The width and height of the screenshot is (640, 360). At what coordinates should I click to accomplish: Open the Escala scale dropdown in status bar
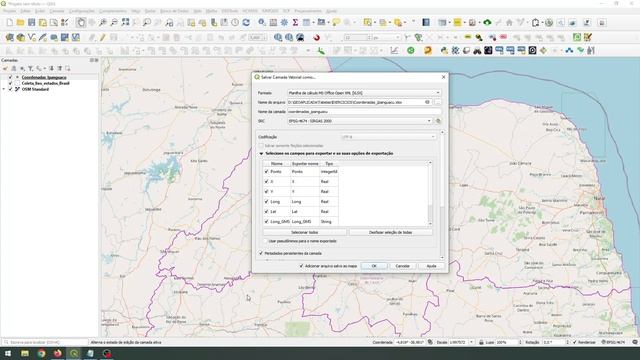pyautogui.click(x=472, y=342)
